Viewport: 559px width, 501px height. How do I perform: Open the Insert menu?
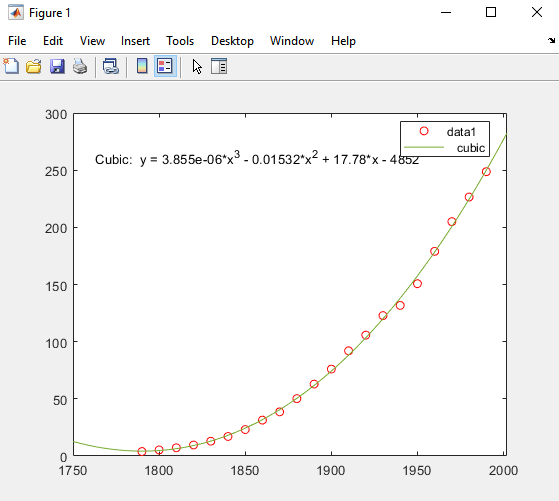click(135, 41)
